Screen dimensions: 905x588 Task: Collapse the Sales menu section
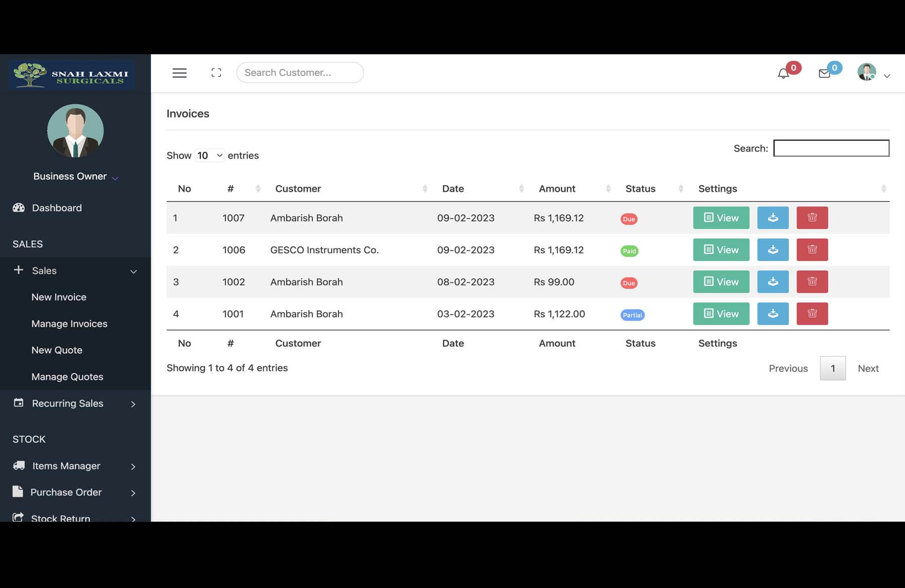[x=75, y=270]
